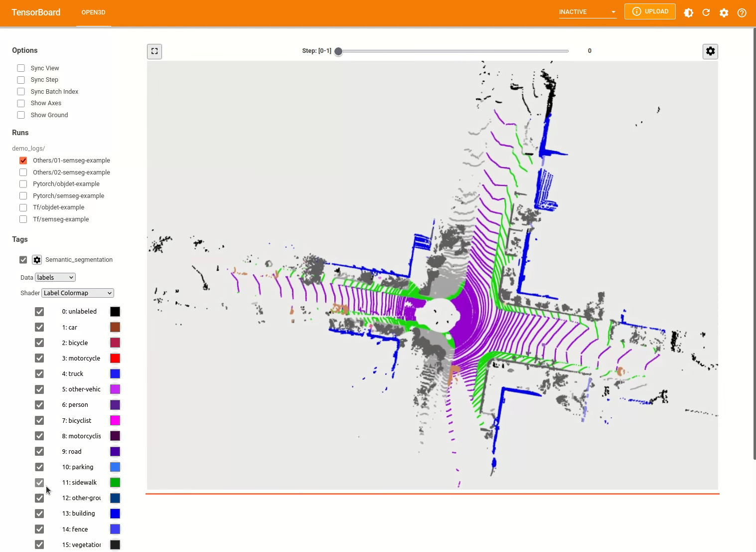The image size is (756, 552).
Task: Toggle dark mode theme icon
Action: tap(688, 12)
